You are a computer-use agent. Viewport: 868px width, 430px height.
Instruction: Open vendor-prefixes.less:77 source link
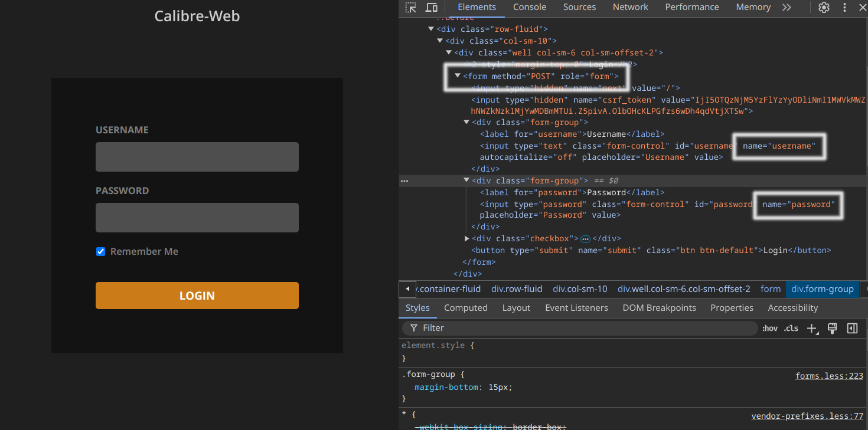(807, 416)
